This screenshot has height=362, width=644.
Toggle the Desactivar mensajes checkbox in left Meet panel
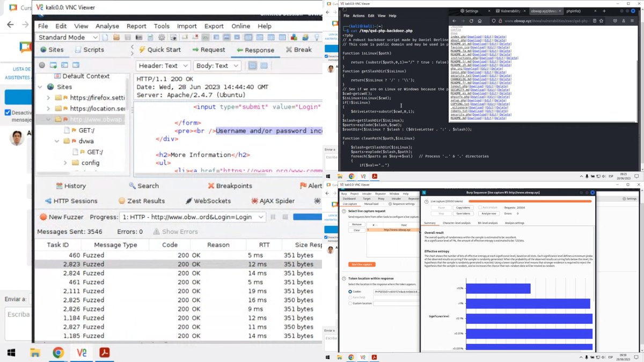tap(8, 113)
